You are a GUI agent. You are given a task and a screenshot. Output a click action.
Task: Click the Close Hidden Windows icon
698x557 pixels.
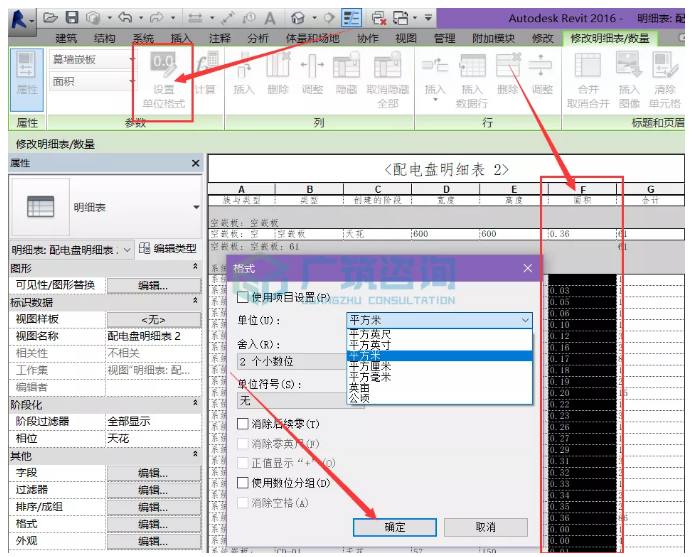379,18
